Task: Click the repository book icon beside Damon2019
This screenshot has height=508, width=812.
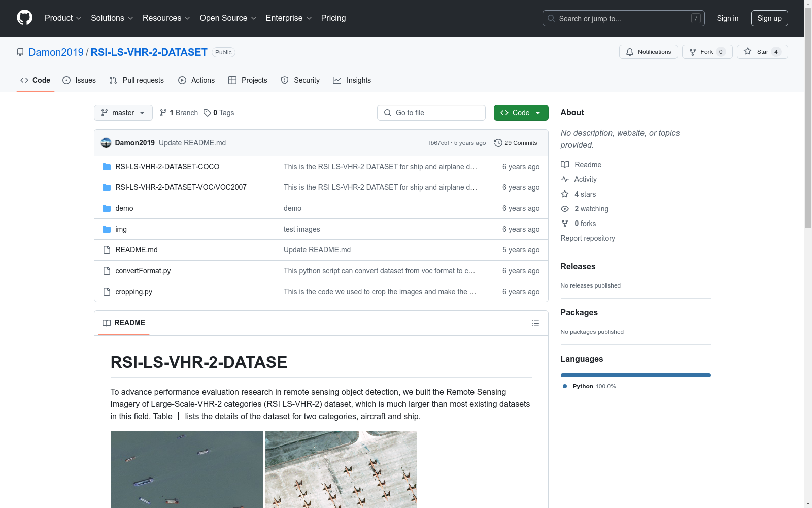Action: tap(20, 52)
